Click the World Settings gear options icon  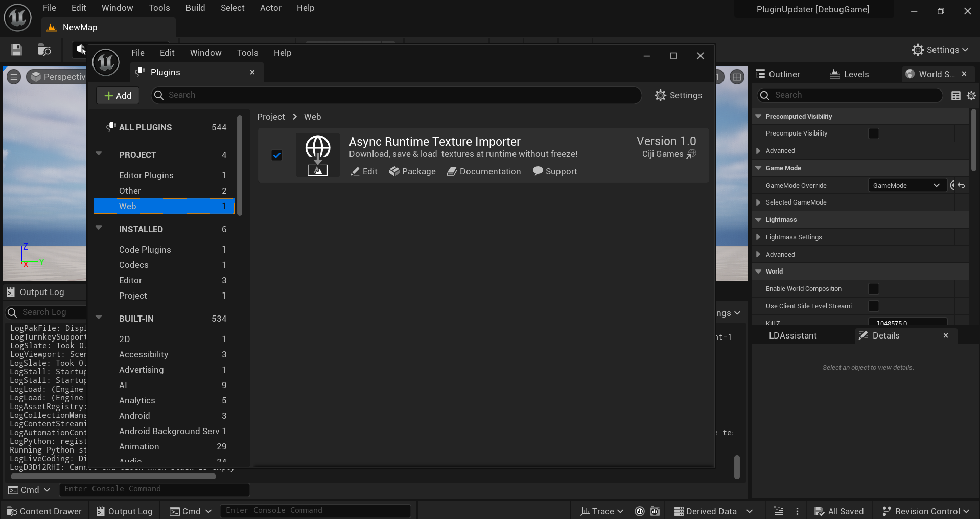(971, 96)
